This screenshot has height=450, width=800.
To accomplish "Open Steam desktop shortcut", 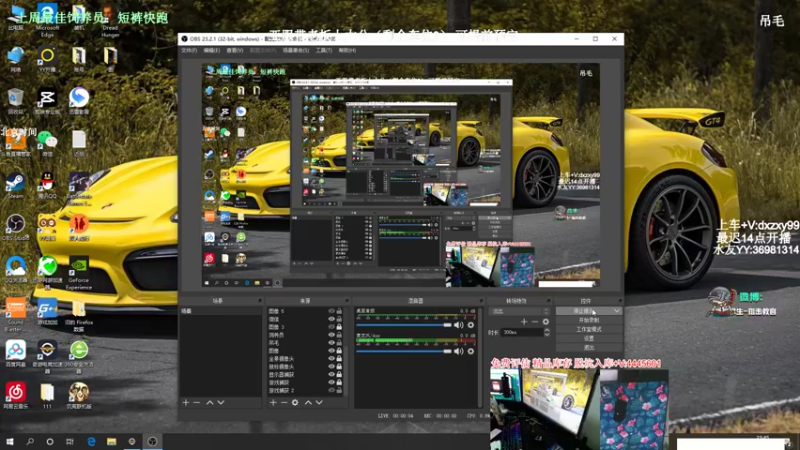I will point(15,186).
